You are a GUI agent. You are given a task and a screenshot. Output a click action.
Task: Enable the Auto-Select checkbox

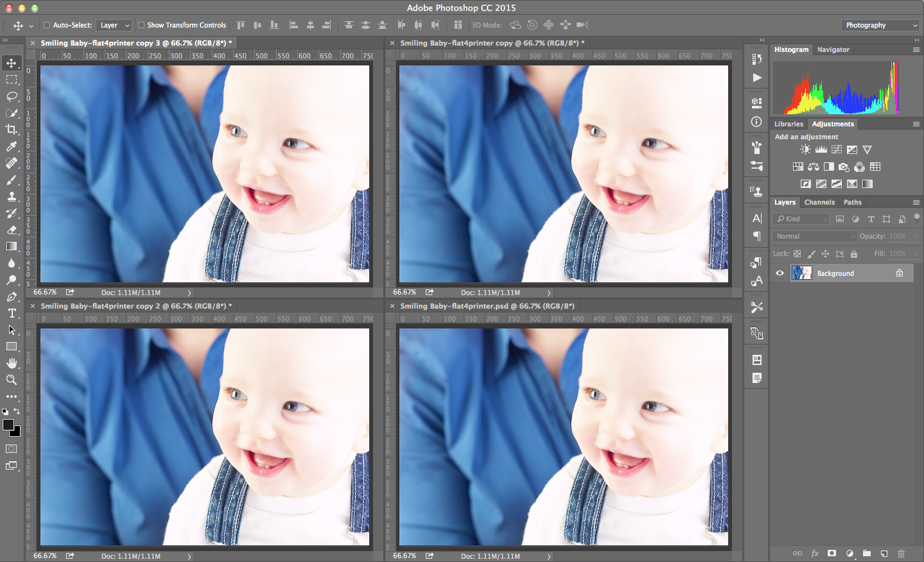46,25
